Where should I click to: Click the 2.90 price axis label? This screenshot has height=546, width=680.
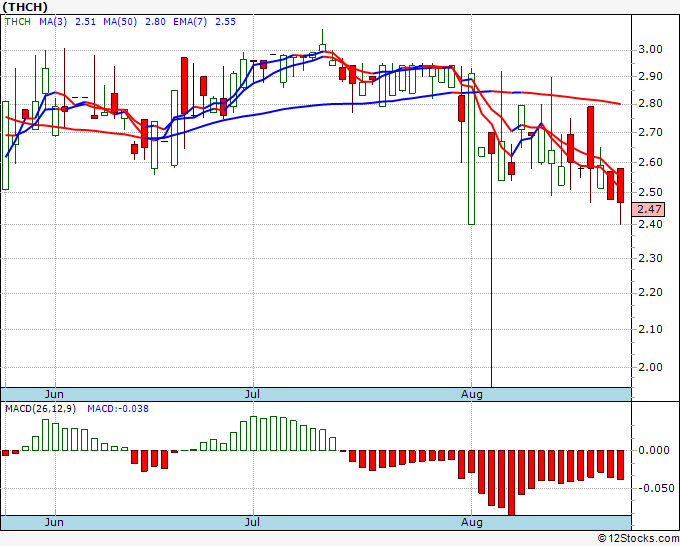tap(650, 76)
